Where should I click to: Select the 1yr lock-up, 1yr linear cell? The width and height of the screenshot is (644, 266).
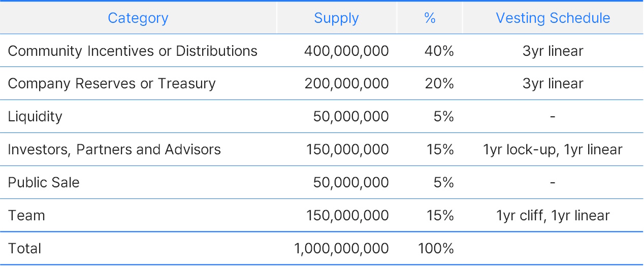(x=553, y=150)
